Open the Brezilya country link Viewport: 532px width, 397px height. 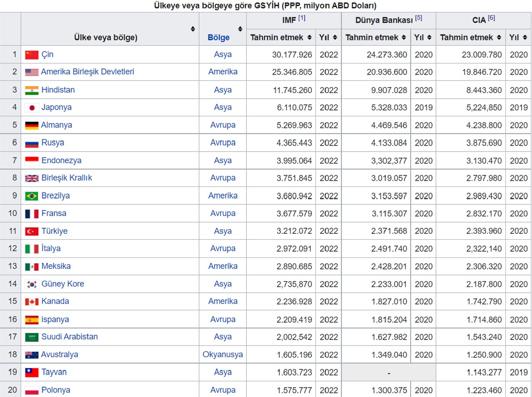(x=55, y=196)
